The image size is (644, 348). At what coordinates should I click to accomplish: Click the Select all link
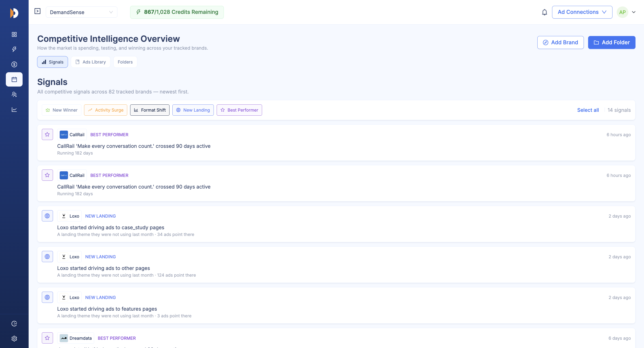click(588, 110)
